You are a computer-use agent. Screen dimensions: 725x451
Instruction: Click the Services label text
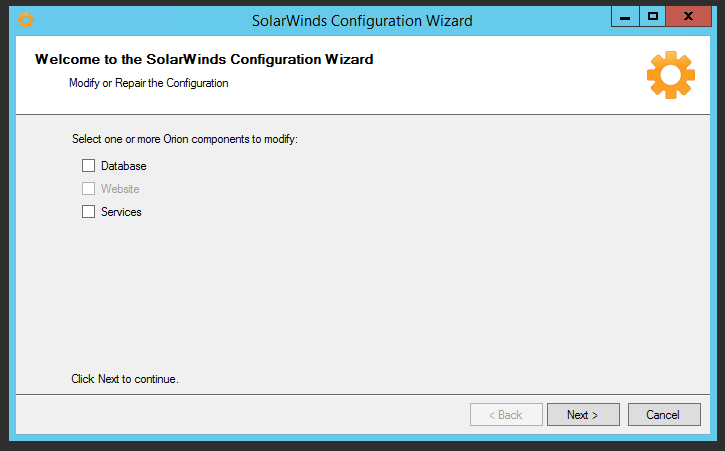pos(121,212)
